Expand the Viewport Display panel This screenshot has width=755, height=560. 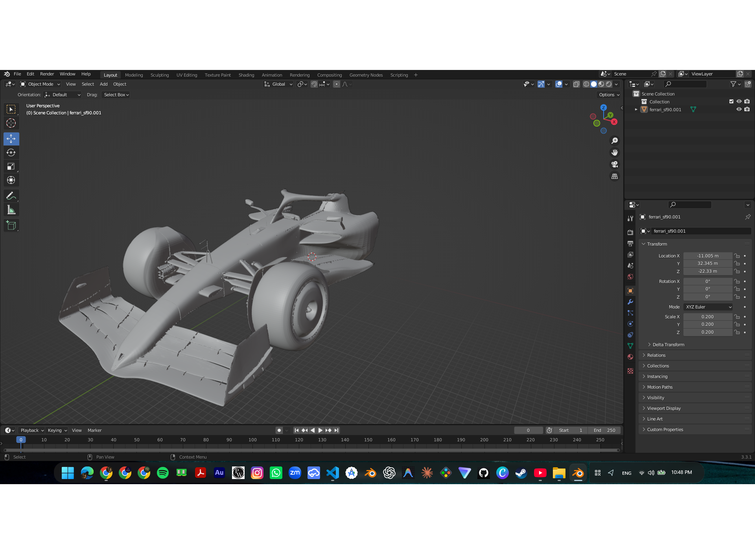point(664,408)
